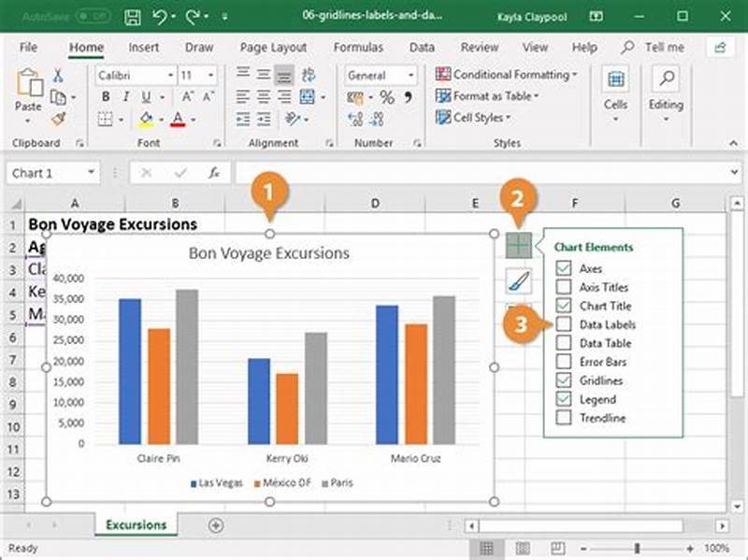Close the Chart Elements pane via plus button
Screen dimensions: 748x560
pos(520,246)
